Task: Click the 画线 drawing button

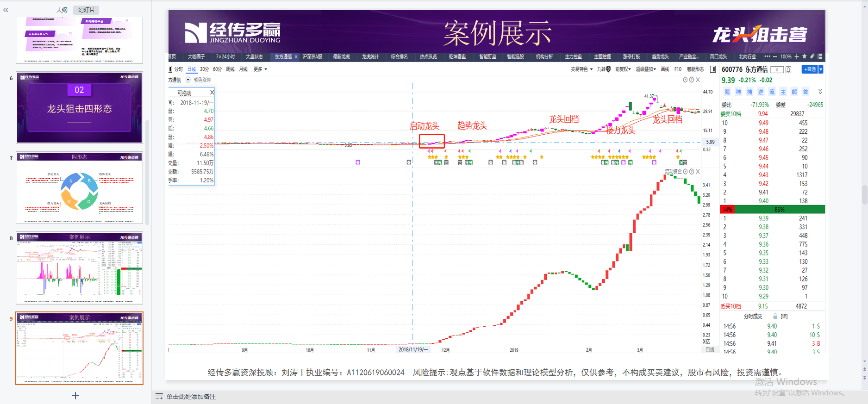Action: click(x=665, y=69)
